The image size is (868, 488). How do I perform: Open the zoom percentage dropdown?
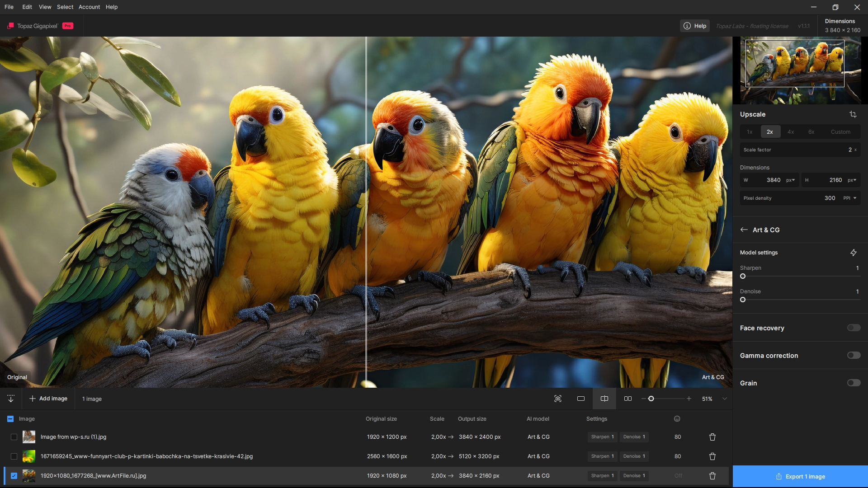[725, 399]
